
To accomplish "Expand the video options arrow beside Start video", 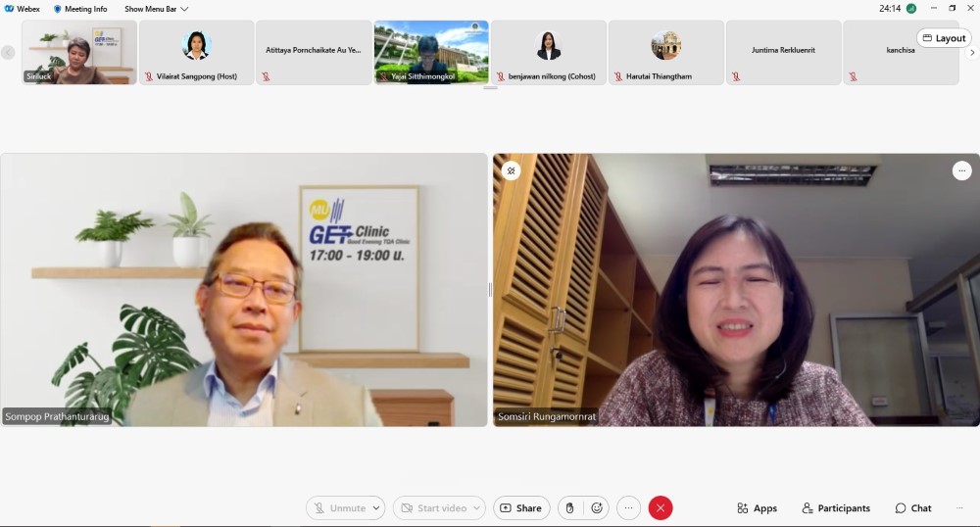I will click(477, 508).
